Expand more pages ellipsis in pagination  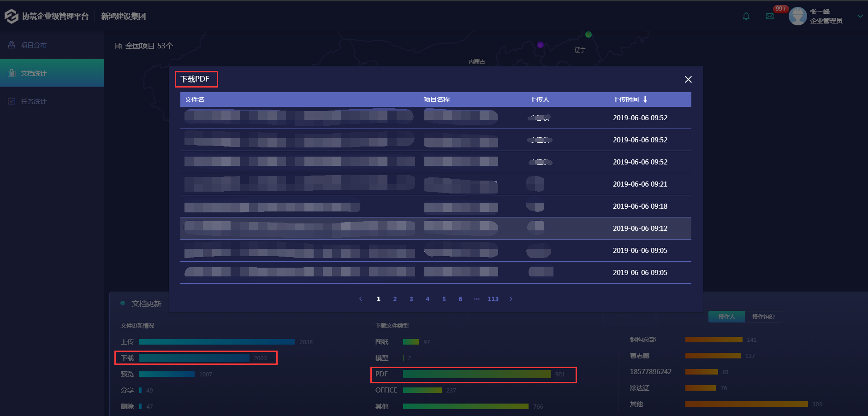point(477,299)
